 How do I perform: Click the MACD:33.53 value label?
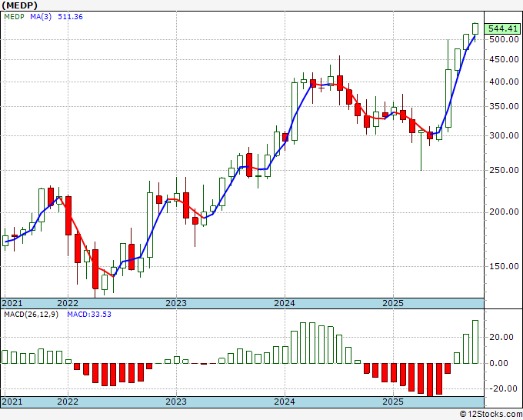tap(89, 315)
